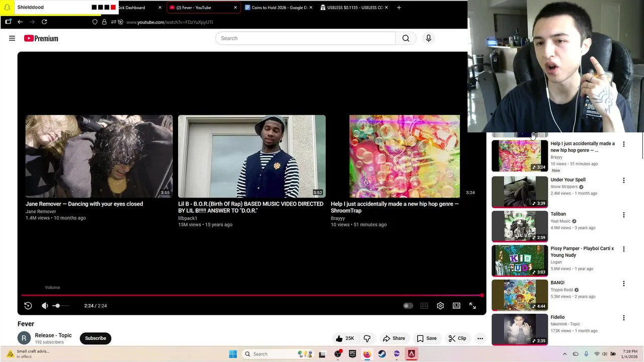The image size is (644, 362).
Task: Open Apex Legends icon on taskbar
Action: click(x=412, y=354)
